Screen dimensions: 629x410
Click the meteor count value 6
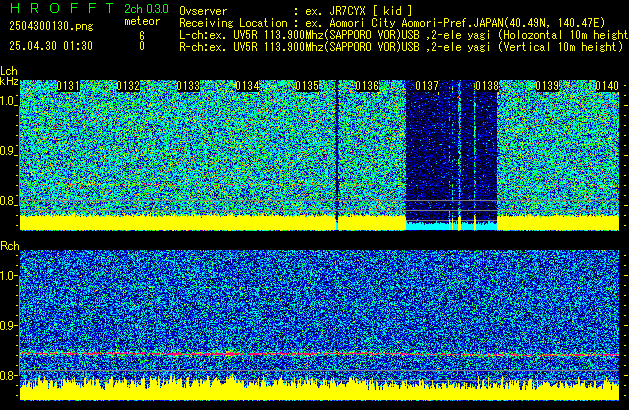(142, 35)
